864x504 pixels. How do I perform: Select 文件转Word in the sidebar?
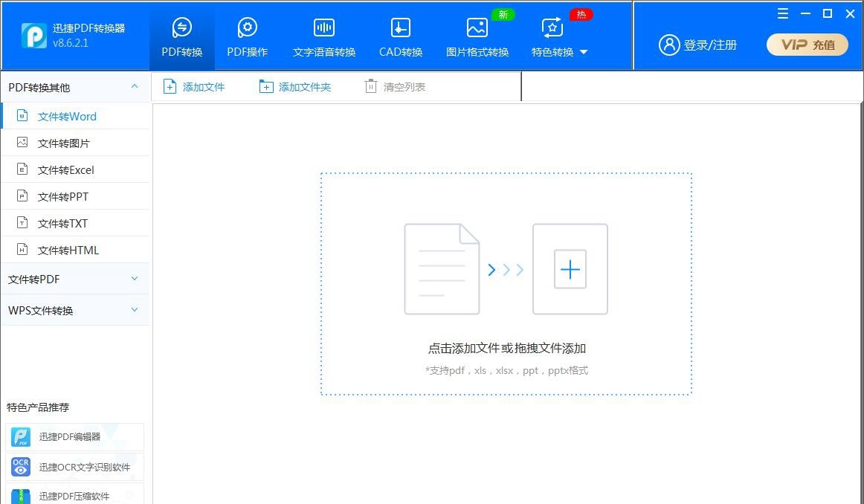[x=75, y=116]
